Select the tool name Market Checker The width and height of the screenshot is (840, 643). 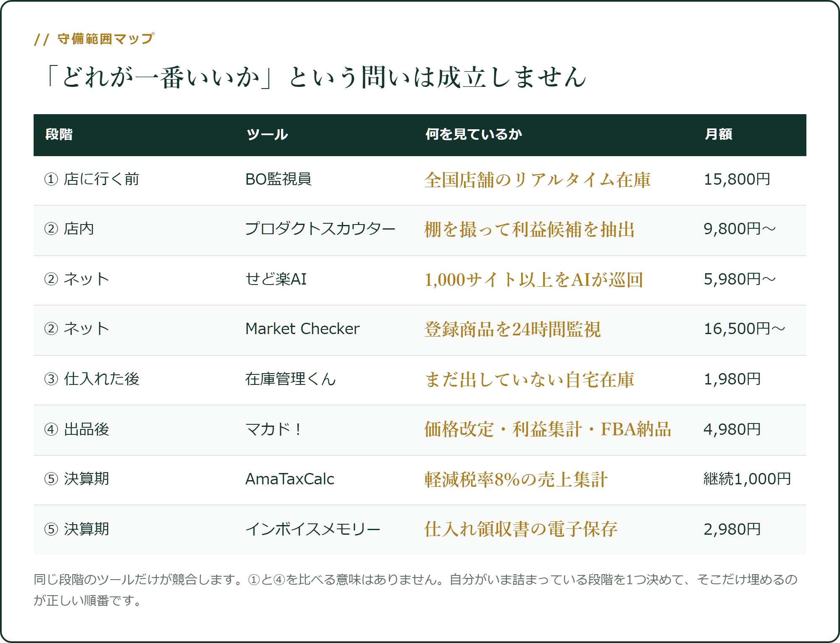303,329
